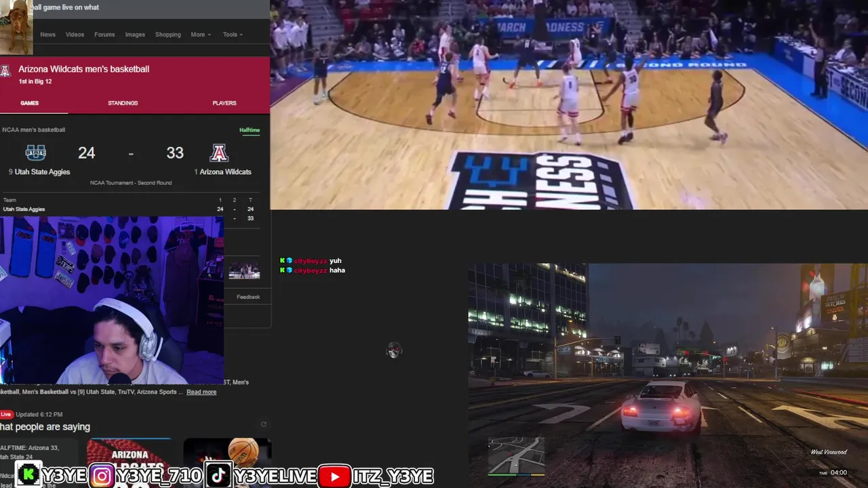Click the Arizona score 33
The width and height of the screenshot is (868, 488).
[x=175, y=152]
